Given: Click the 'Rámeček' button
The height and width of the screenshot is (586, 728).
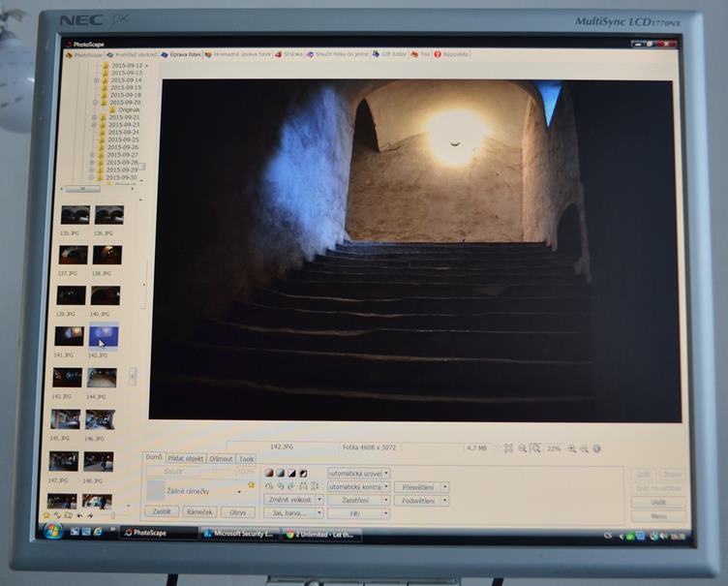Looking at the screenshot, I should pyautogui.click(x=199, y=511).
